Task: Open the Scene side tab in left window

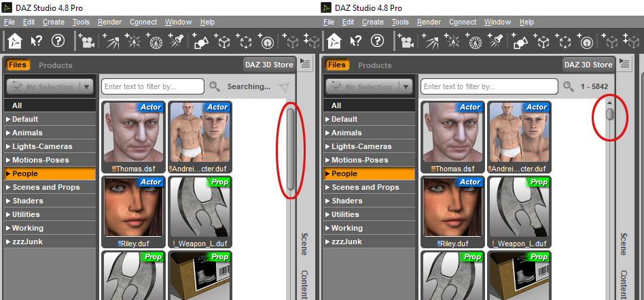Action: click(x=304, y=244)
